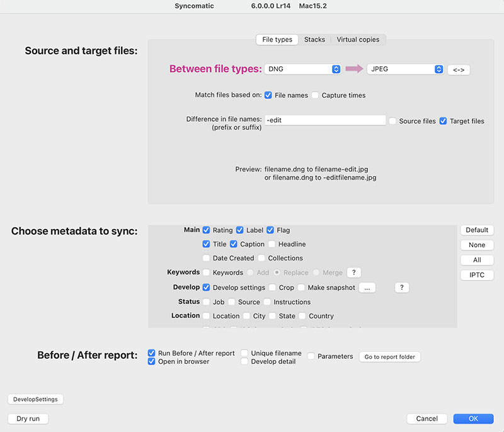504x432 pixels.
Task: Select the Virtual copies tab
Action: 358,40
